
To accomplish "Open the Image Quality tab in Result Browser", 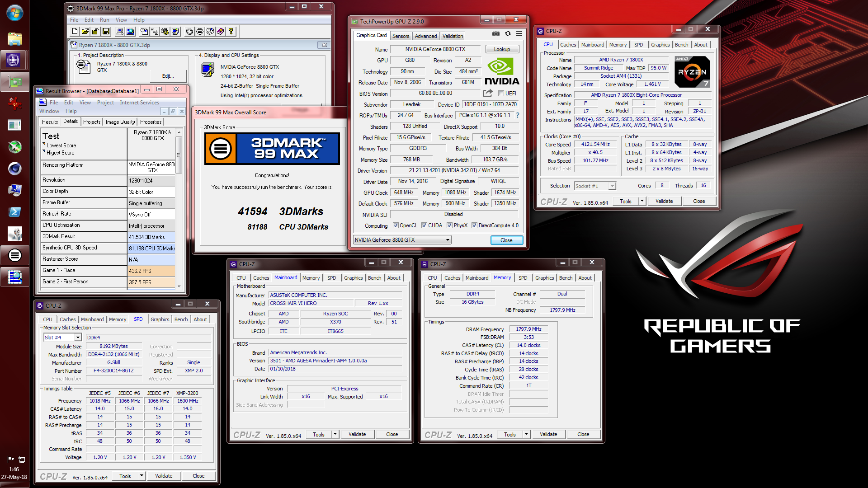I will coord(120,122).
